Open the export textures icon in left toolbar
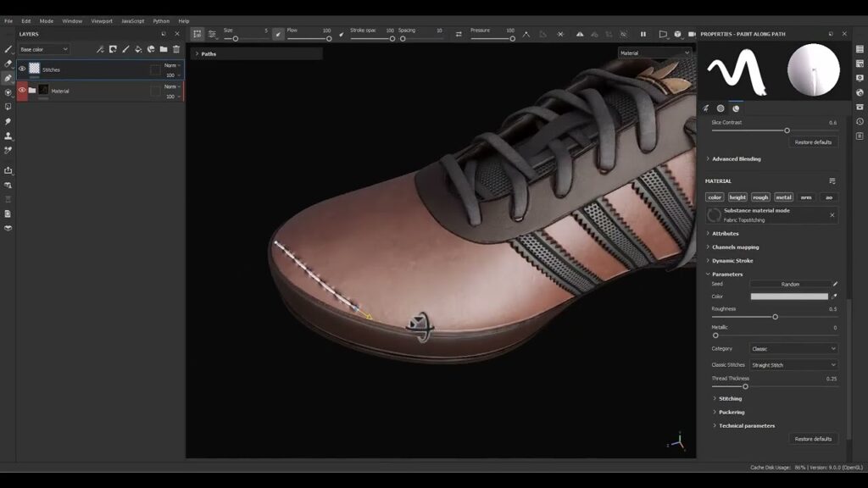The width and height of the screenshot is (868, 488). tap(8, 170)
